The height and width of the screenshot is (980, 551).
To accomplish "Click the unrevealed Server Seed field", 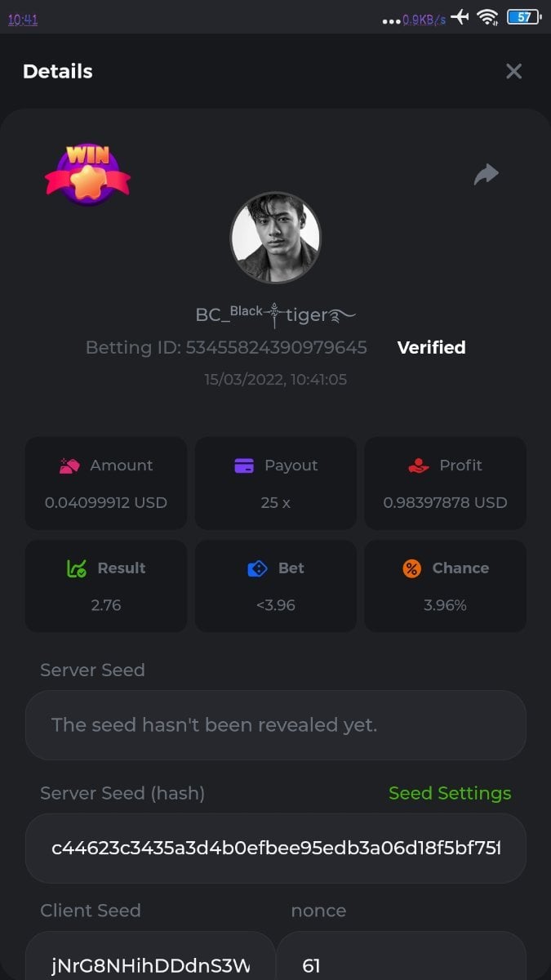I will tap(275, 725).
